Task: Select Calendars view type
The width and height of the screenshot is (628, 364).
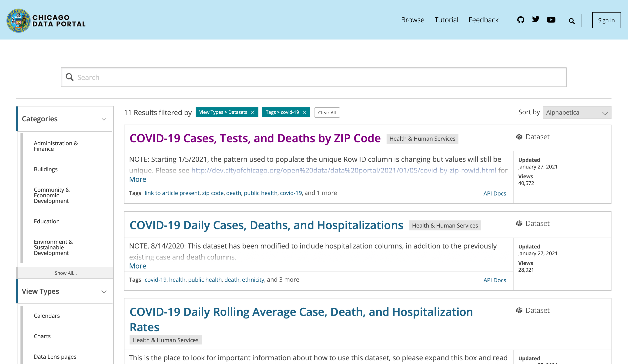Action: point(47,316)
